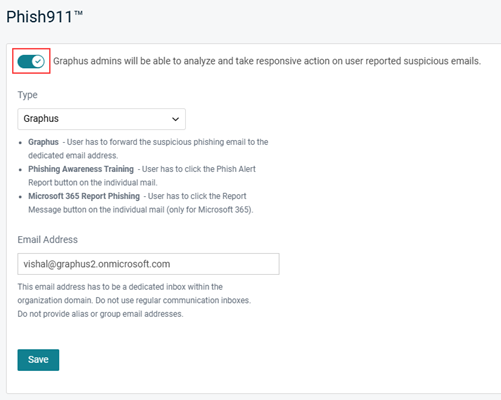Viewport: 501px width, 400px height.
Task: Click the Microsoft 365 Report Phishing term
Action: click(84, 196)
